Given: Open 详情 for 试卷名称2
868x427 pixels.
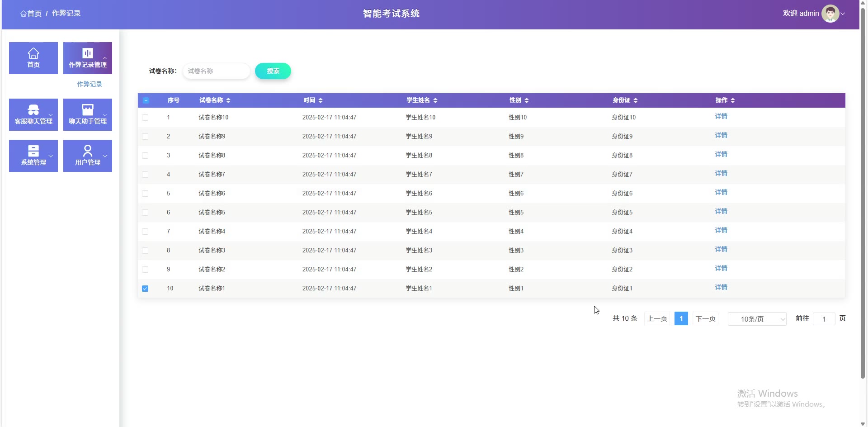Looking at the screenshot, I should coord(721,268).
